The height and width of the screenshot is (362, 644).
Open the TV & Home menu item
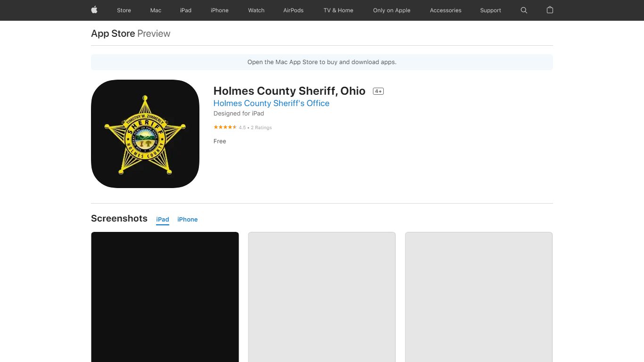pos(339,10)
